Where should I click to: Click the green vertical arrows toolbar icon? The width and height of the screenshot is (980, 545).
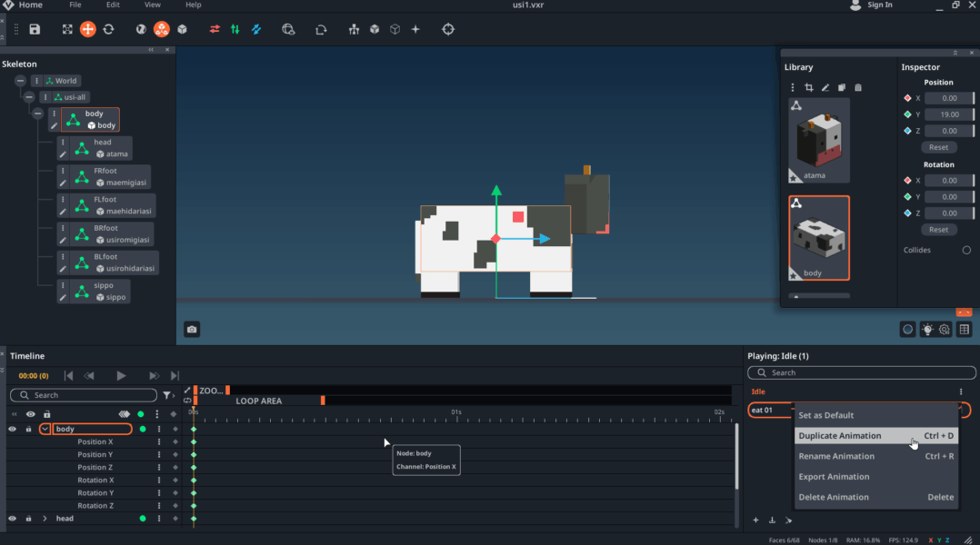[235, 29]
